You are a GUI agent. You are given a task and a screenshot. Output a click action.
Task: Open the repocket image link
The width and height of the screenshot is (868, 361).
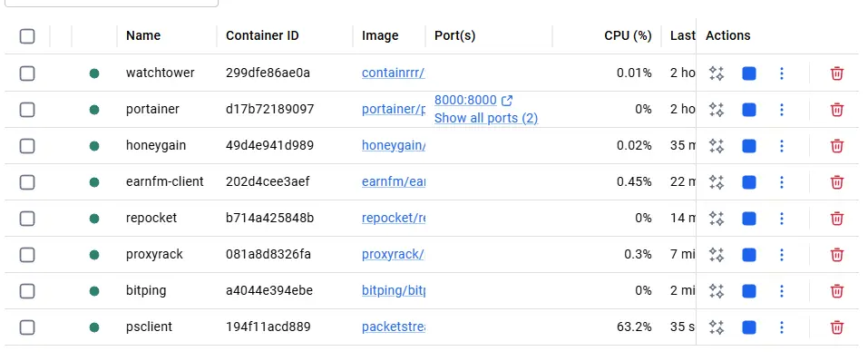coord(394,219)
